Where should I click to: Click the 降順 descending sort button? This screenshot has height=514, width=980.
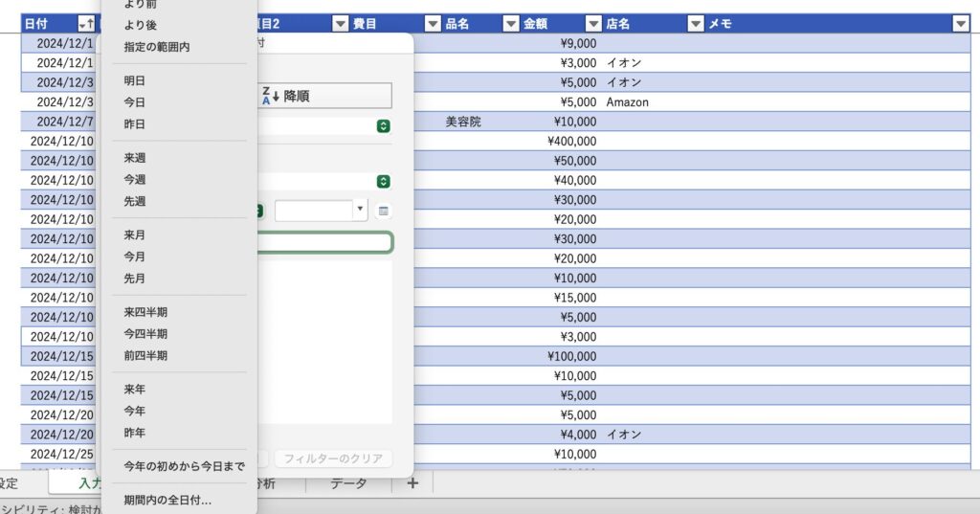click(325, 96)
